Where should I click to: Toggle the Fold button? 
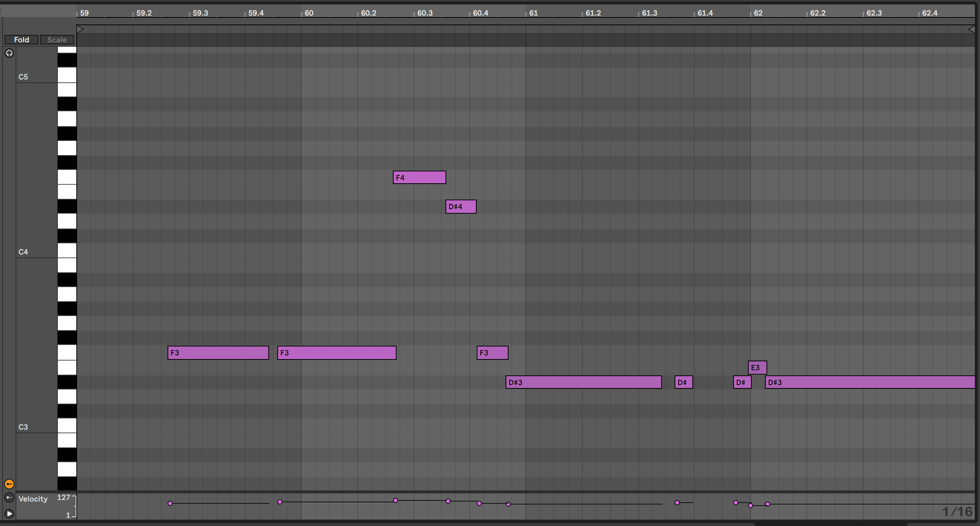click(21, 40)
